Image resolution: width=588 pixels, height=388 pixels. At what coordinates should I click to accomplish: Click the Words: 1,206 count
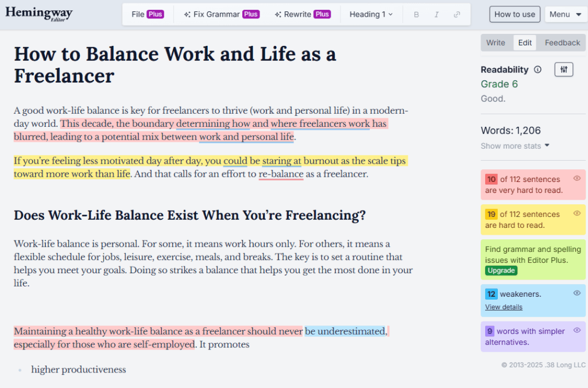[x=510, y=130]
